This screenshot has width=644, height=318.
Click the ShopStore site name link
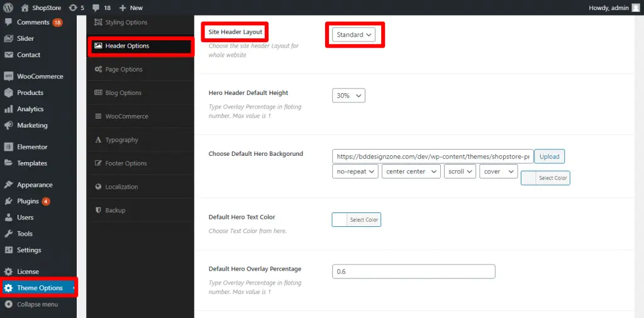(47, 8)
